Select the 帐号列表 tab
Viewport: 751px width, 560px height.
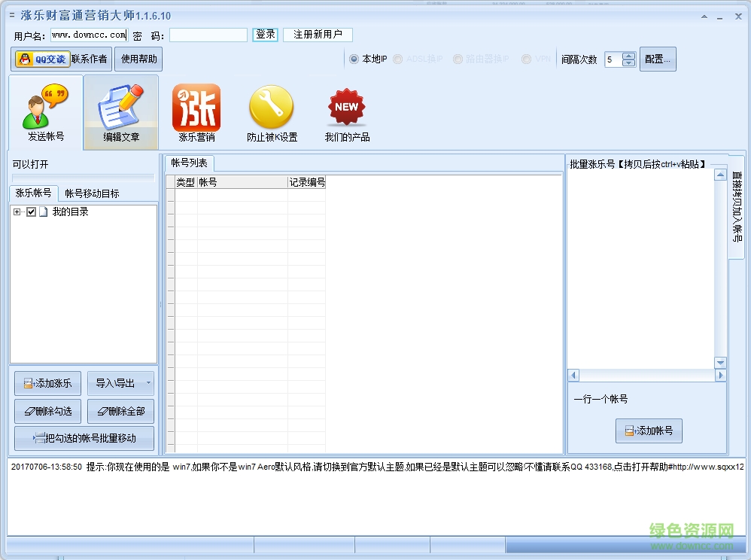(x=190, y=163)
